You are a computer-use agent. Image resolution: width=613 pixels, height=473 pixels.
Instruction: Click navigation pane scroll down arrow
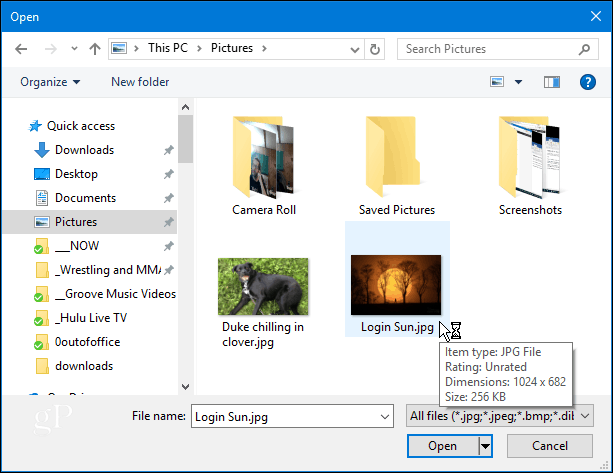(186, 387)
